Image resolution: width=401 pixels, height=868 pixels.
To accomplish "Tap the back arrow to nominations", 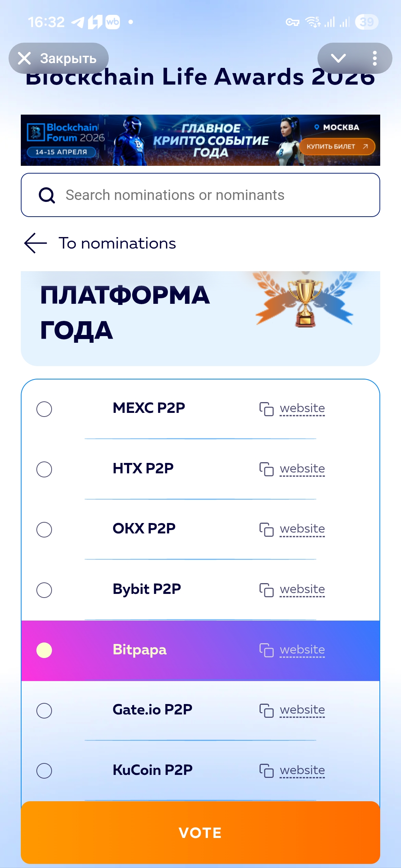I will [36, 243].
